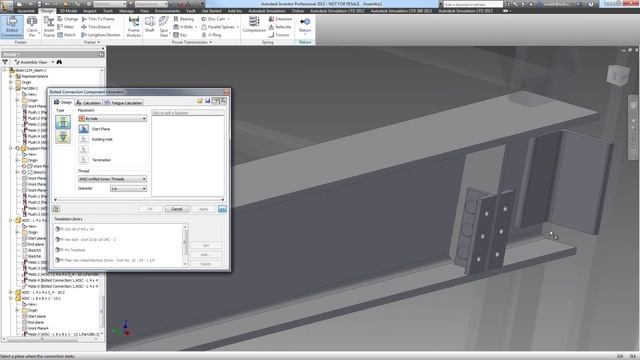Select the blind connection type
The width and height of the screenshot is (640, 360).
click(63, 138)
